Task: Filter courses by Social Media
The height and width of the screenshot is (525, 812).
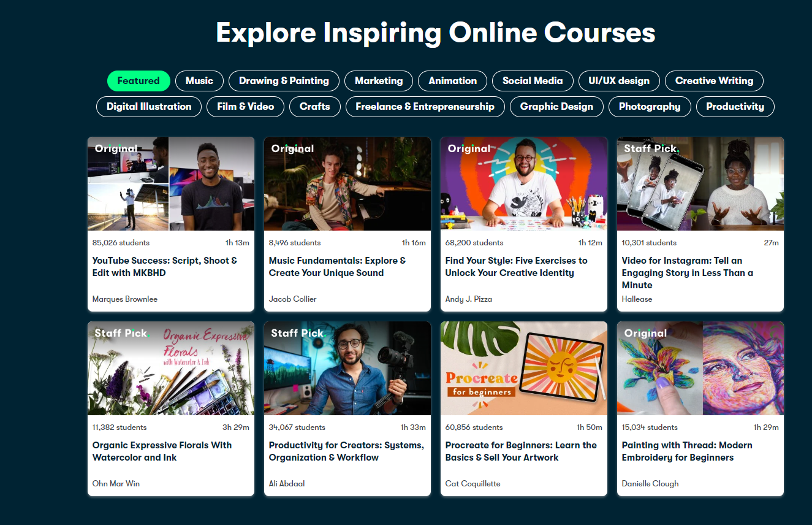Action: [x=533, y=81]
